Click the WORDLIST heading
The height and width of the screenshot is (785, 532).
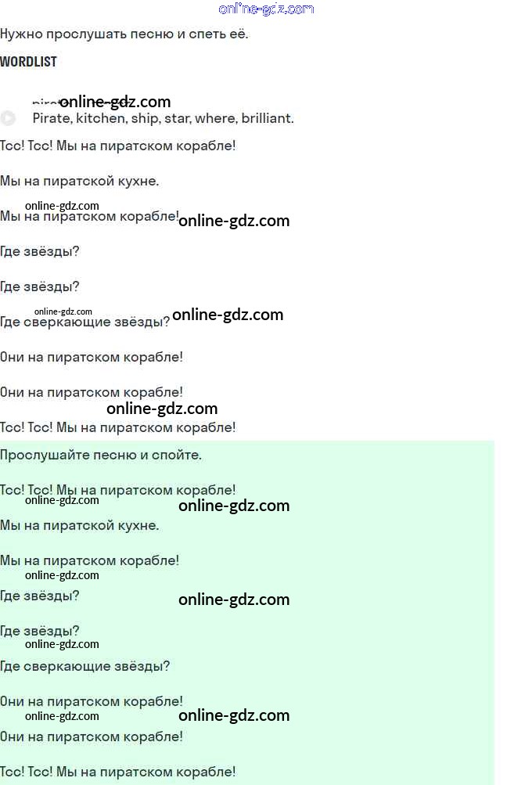(28, 62)
